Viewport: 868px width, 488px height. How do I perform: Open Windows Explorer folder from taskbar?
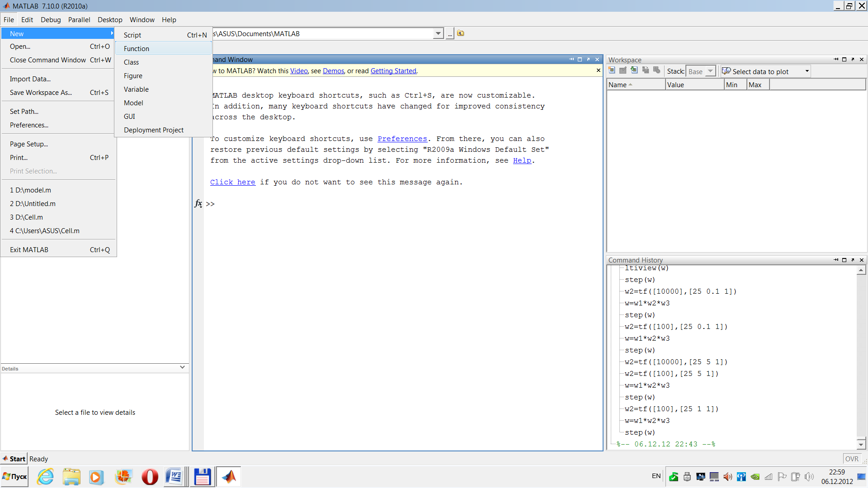(71, 477)
